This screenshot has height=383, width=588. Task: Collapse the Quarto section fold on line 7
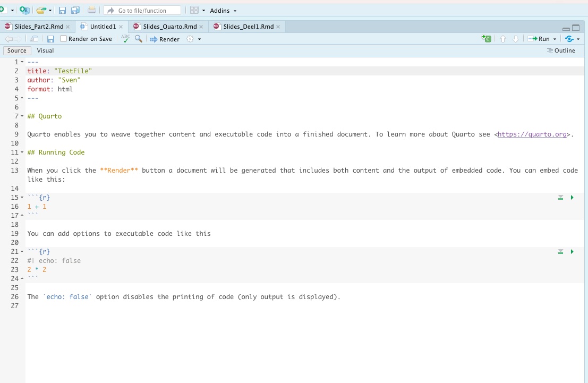point(22,116)
